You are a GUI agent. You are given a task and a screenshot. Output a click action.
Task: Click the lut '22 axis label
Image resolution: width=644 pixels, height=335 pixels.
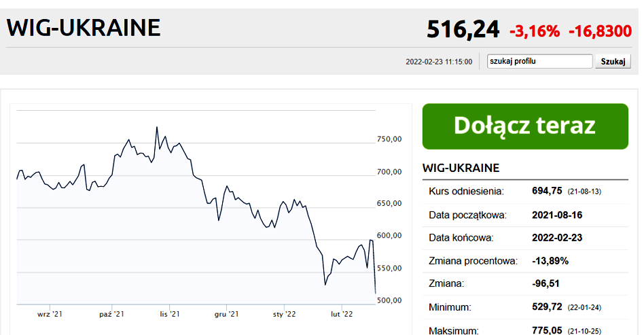pyautogui.click(x=342, y=314)
